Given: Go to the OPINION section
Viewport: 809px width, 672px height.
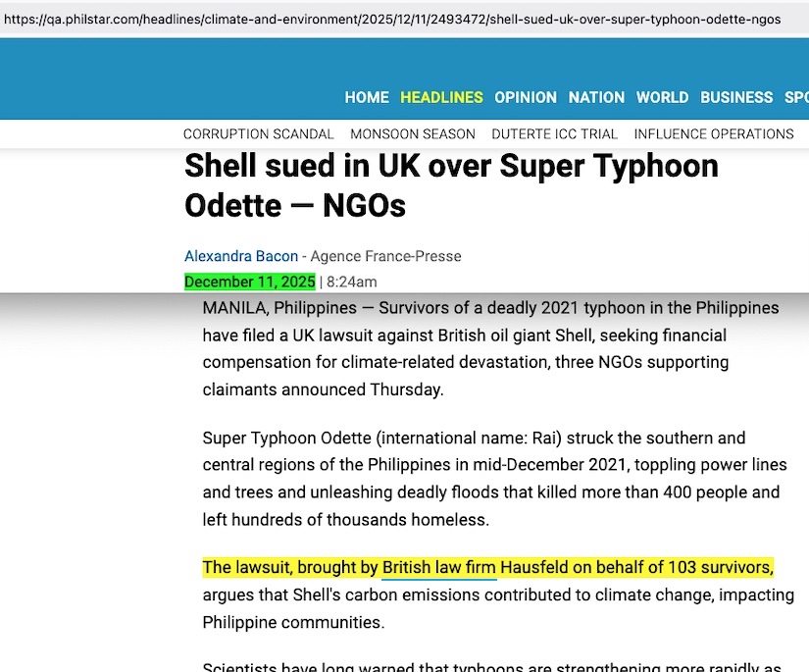Looking at the screenshot, I should coord(526,97).
